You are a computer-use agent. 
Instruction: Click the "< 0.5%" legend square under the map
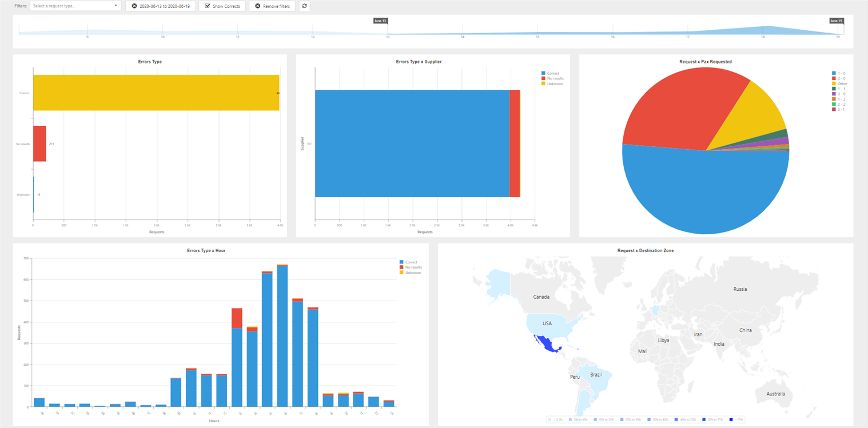click(x=550, y=419)
